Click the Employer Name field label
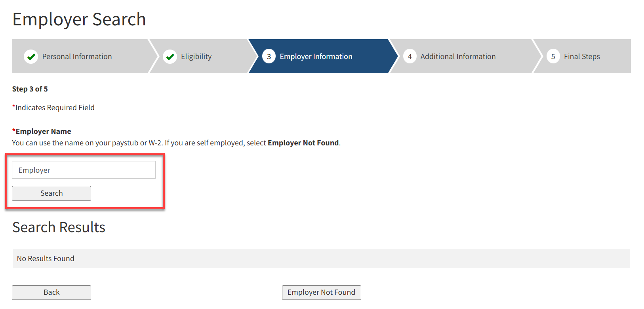 [x=43, y=132]
